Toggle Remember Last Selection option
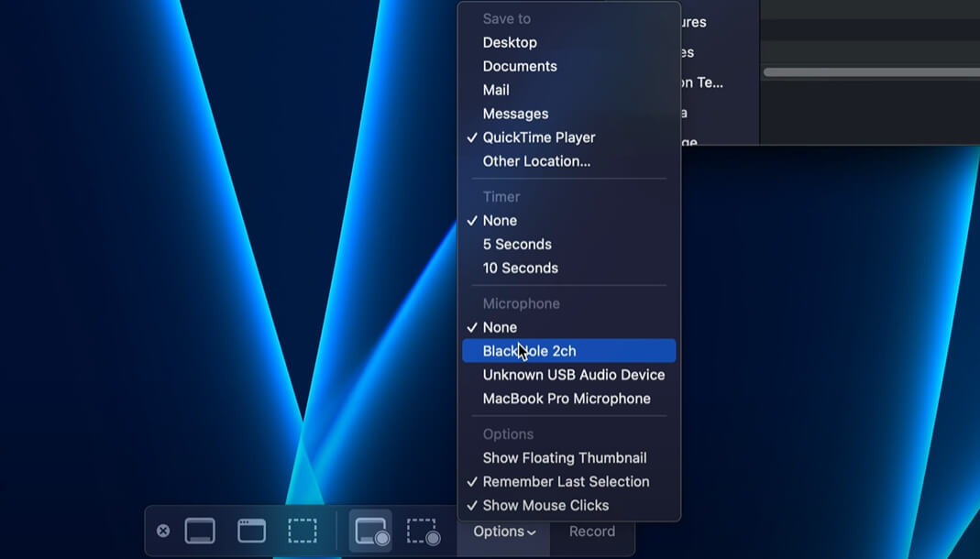This screenshot has height=559, width=980. point(566,482)
